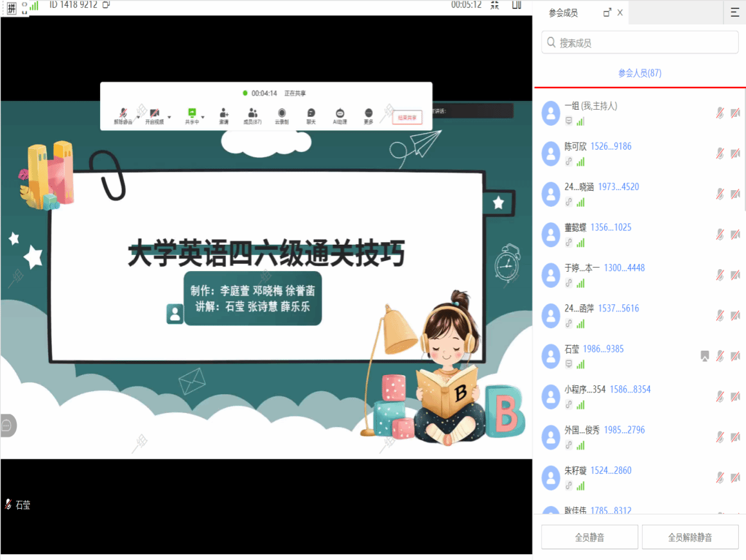The height and width of the screenshot is (560, 746).
Task: Pop out the participants panel
Action: (607, 13)
